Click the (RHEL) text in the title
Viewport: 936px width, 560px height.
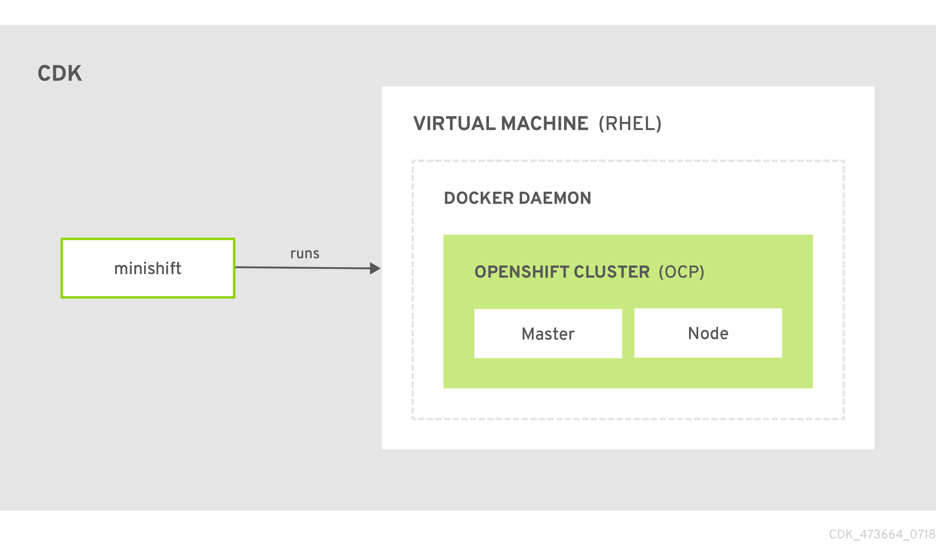tap(629, 124)
